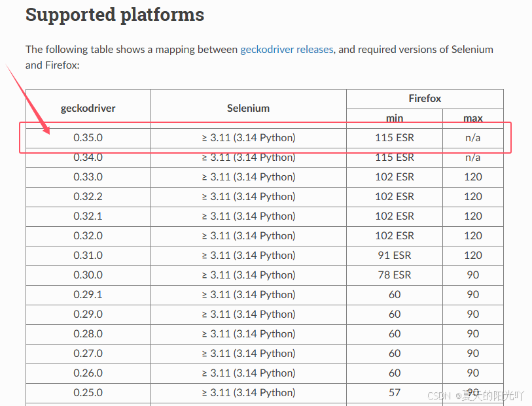Click geckodriver version 0.33.0 cell
Screen dimensions: 532x406
coord(88,177)
